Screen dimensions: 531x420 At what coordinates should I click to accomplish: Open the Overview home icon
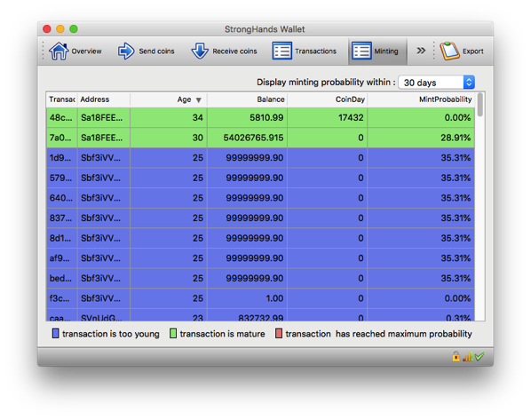point(59,51)
